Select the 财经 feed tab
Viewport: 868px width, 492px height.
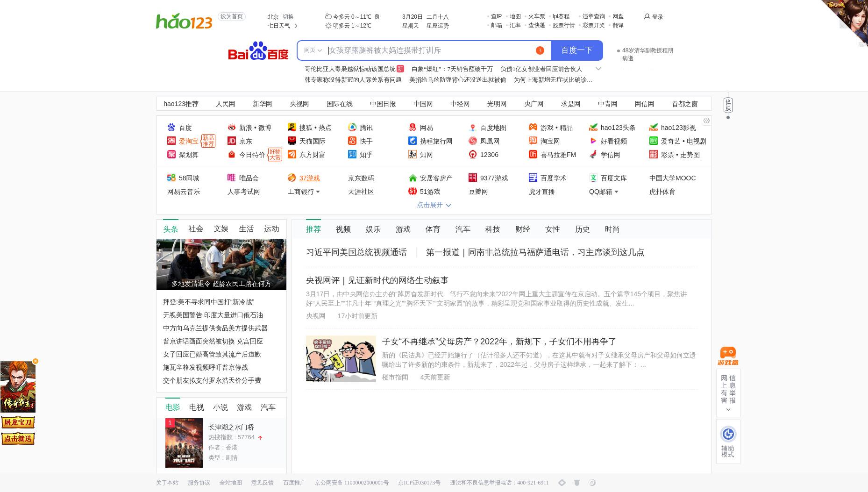pyautogui.click(x=522, y=229)
